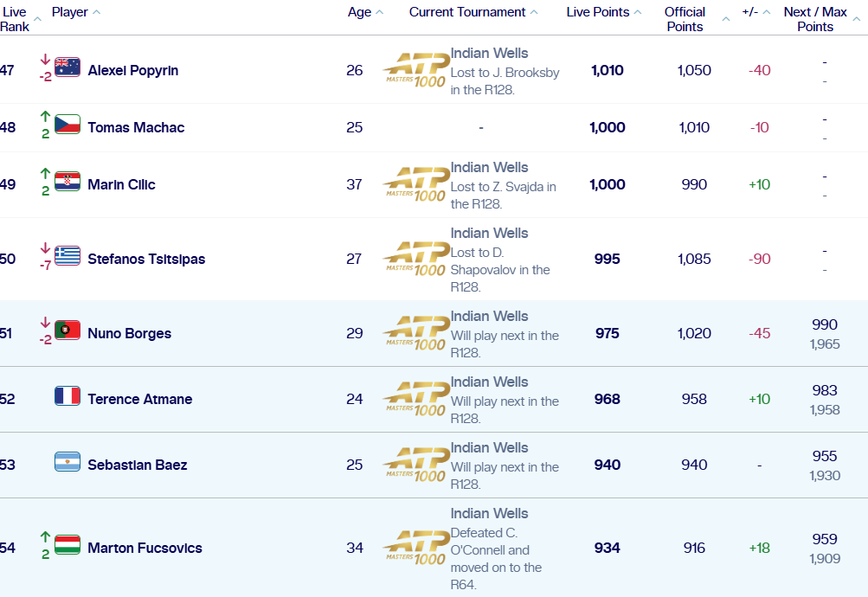Click ATP Masters 1000 logo in Popyrin's row
Viewport: 868px width, 597px height.
click(415, 70)
